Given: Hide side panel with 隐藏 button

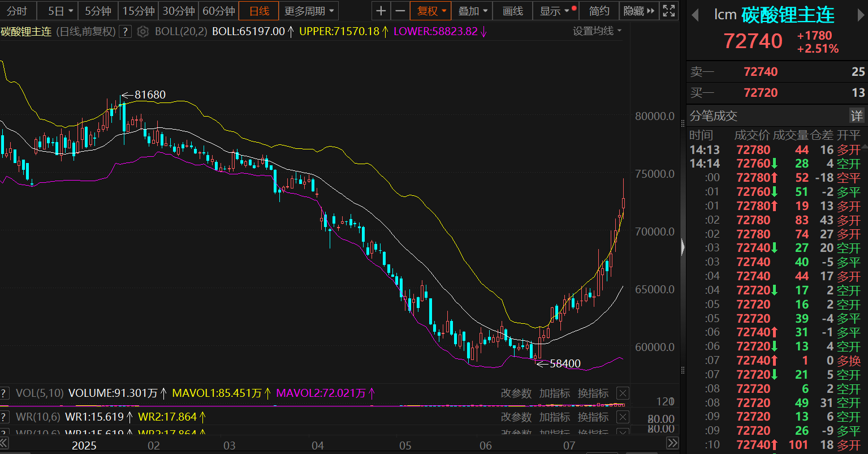Looking at the screenshot, I should (x=639, y=11).
